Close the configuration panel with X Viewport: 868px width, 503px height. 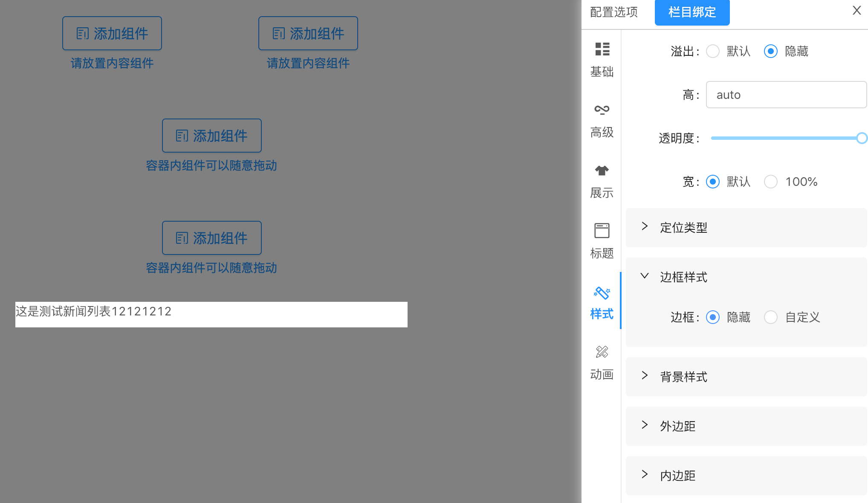click(856, 11)
